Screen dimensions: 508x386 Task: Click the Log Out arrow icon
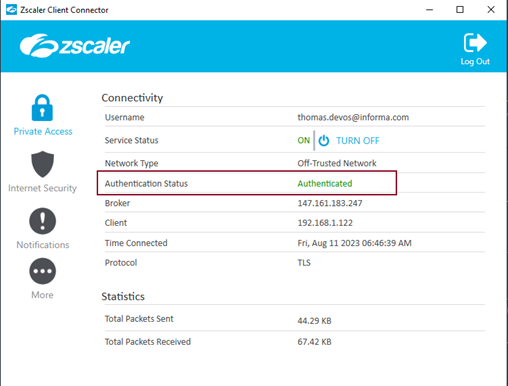click(x=475, y=43)
